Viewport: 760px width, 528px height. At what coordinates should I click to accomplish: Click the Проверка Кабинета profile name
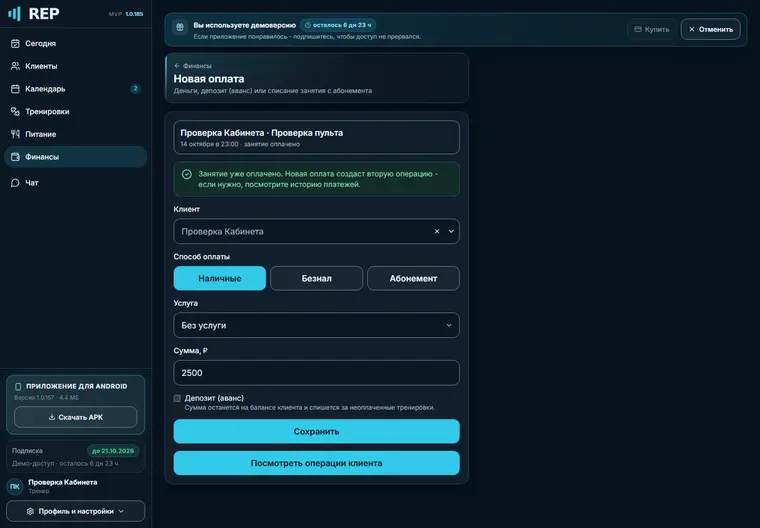[x=63, y=482]
